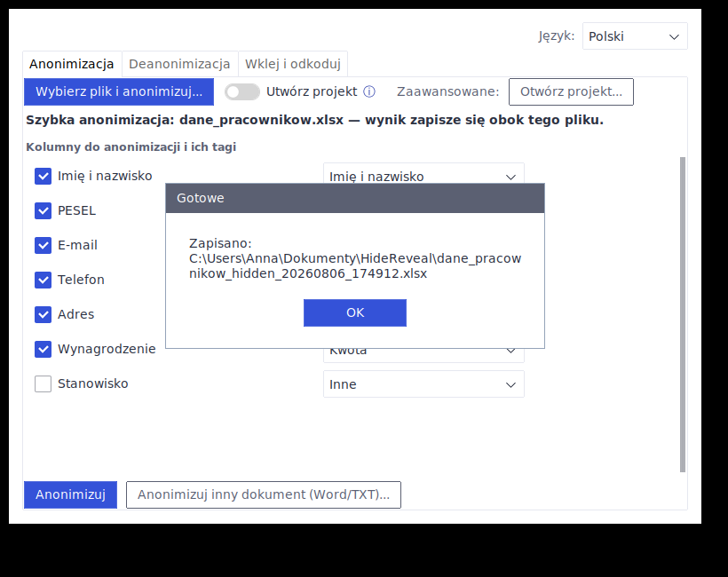This screenshot has height=577, width=728.
Task: Expand the Kwota tag dropdown arrow
Action: click(x=510, y=352)
